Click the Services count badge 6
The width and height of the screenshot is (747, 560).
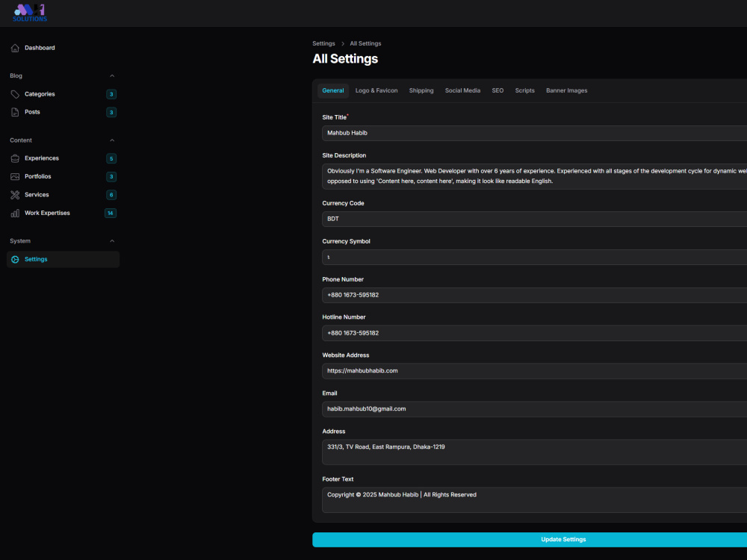click(111, 195)
